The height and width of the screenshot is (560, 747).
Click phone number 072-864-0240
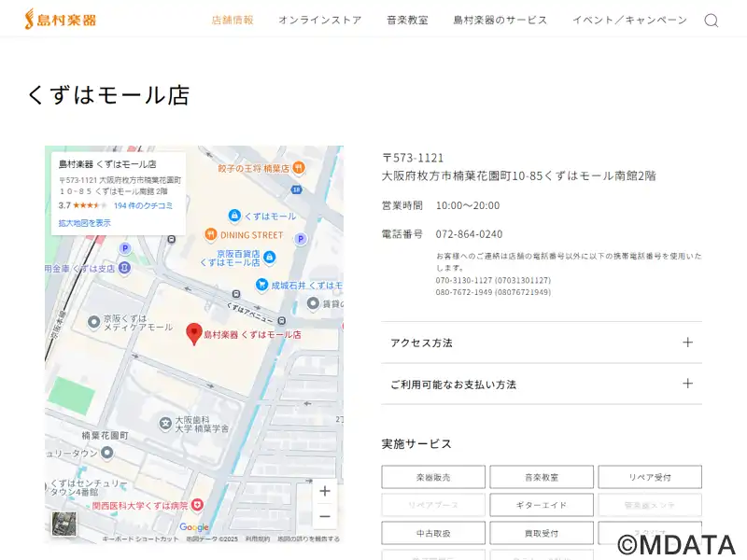(x=469, y=234)
